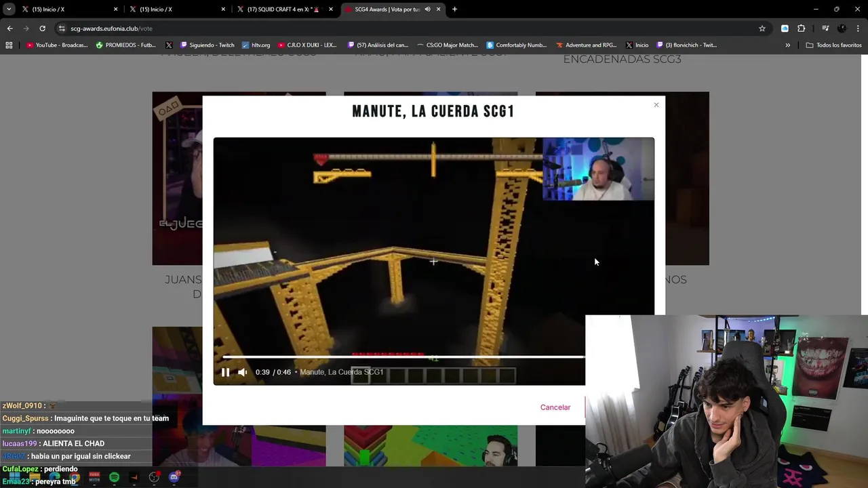Go forward in browser history
The image size is (868, 488).
[x=26, y=28]
